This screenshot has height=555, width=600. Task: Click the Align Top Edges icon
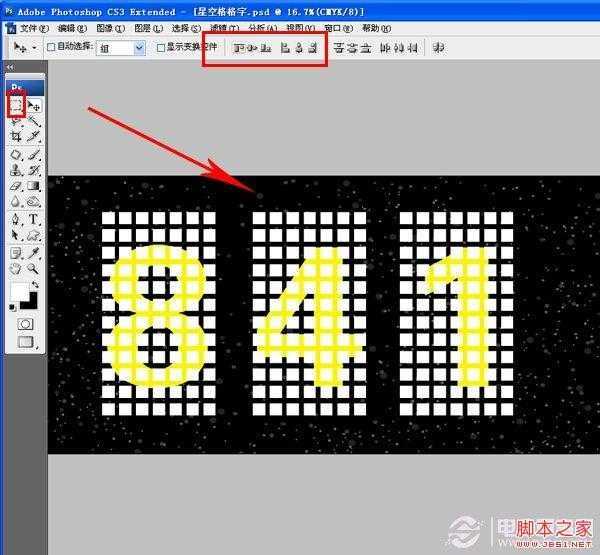pos(240,47)
